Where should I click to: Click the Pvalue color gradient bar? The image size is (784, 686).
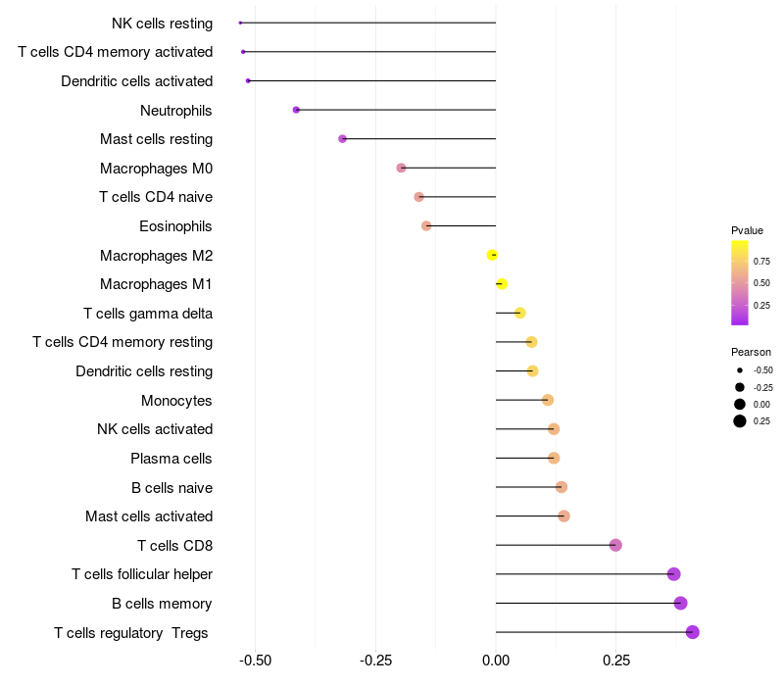coord(740,283)
